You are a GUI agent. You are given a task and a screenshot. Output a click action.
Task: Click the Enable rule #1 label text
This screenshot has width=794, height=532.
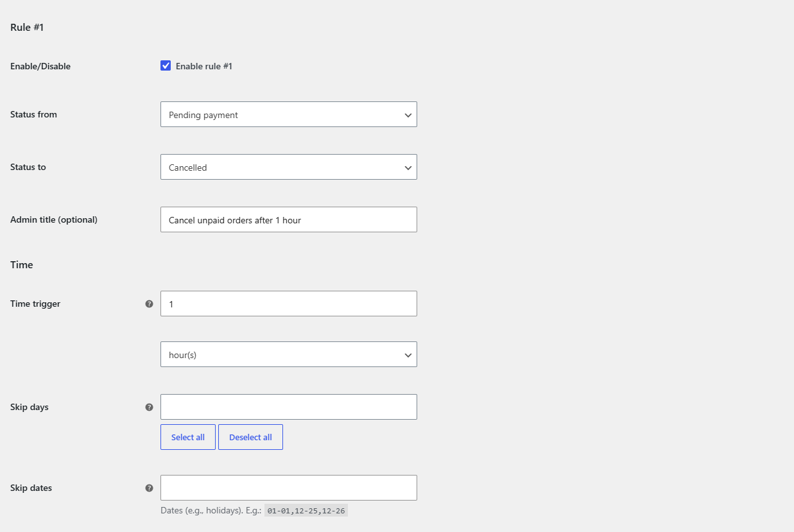pyautogui.click(x=204, y=66)
